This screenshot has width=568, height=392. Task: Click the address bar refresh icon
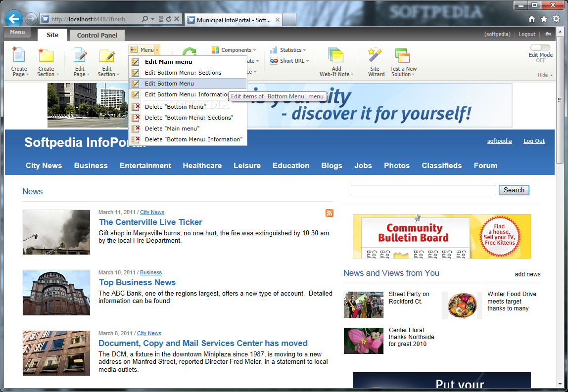169,19
